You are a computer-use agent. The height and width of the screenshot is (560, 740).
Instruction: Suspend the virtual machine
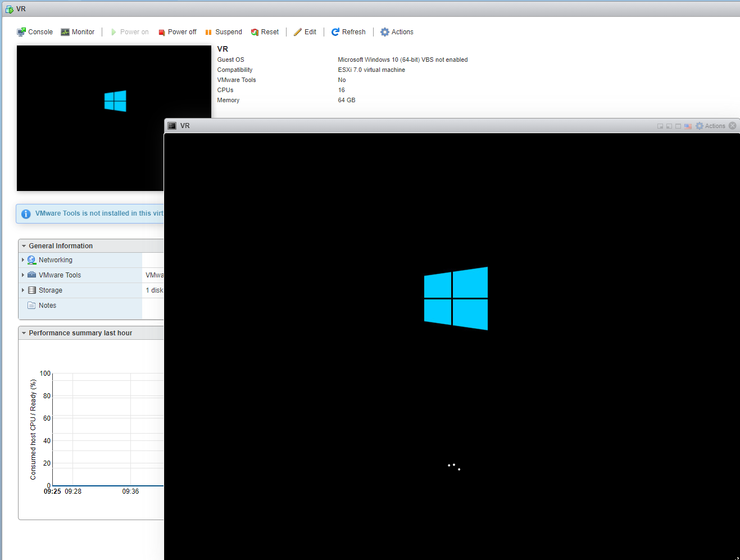[223, 32]
